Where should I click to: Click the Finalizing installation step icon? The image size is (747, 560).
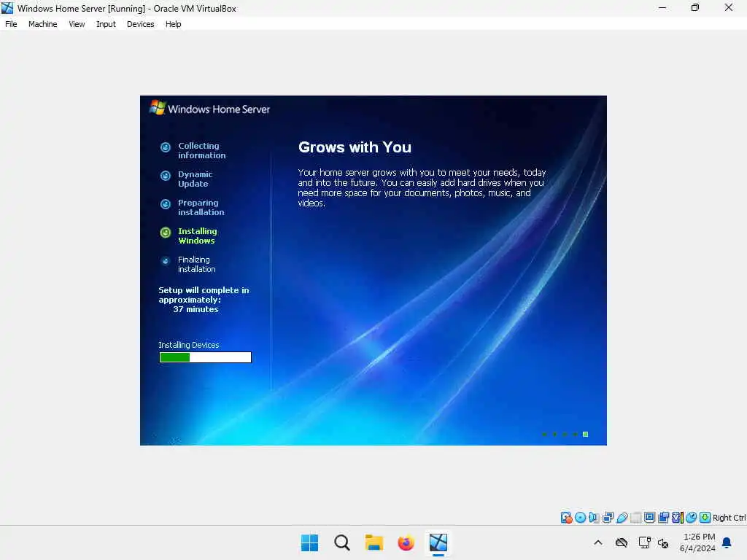coord(166,261)
